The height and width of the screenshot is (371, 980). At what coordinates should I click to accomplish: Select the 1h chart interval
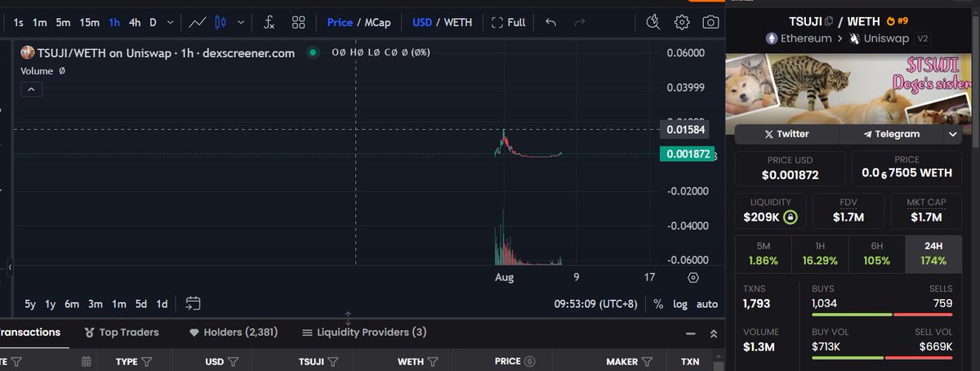[114, 22]
